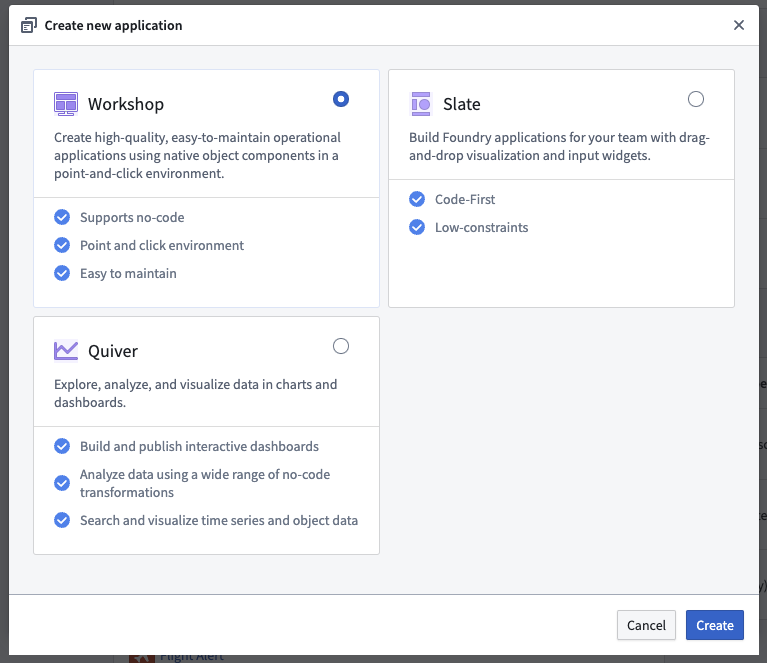
Task: Click the Quiver description about charts and dashboards
Action: (x=195, y=393)
